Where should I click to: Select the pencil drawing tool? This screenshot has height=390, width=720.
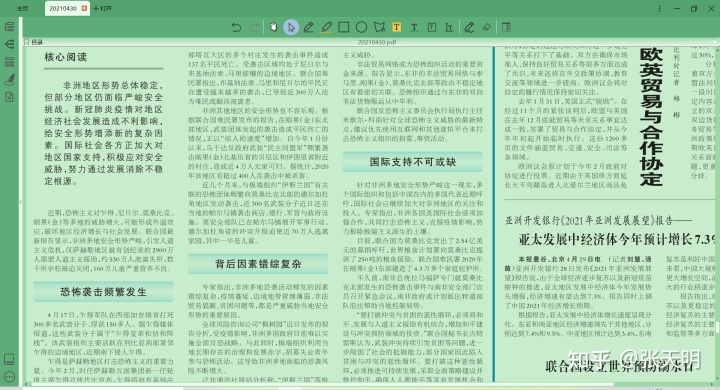[x=309, y=28]
